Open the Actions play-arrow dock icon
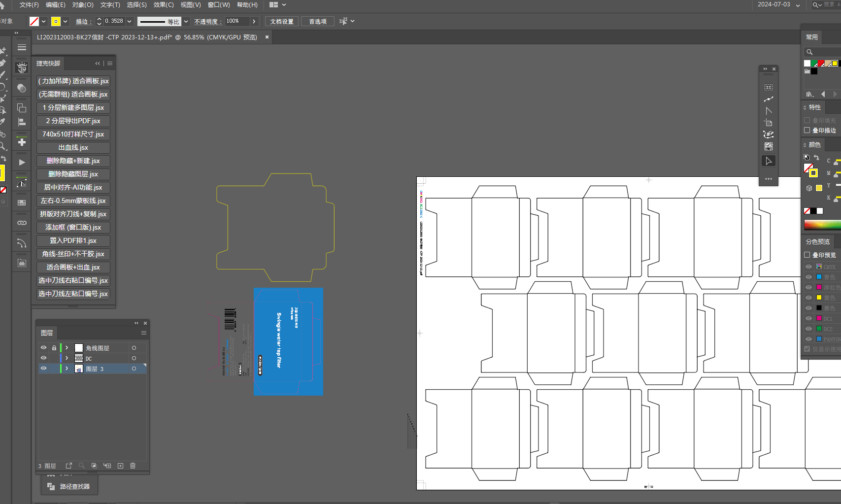The height and width of the screenshot is (504, 841). (22, 162)
